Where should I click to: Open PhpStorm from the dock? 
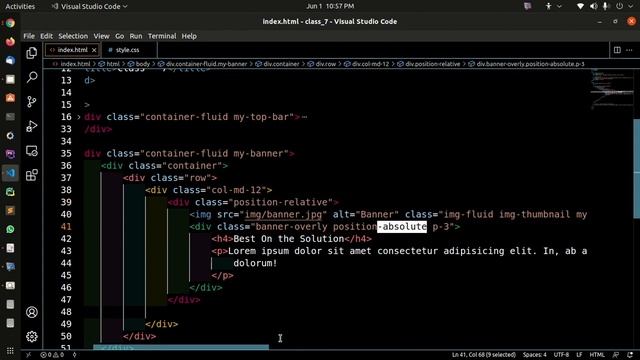(x=10, y=154)
